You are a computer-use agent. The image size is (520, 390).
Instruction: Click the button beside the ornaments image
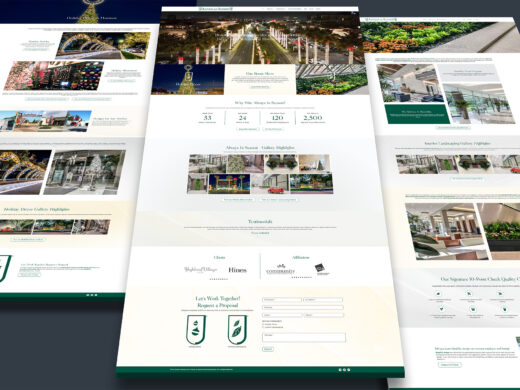(x=122, y=81)
